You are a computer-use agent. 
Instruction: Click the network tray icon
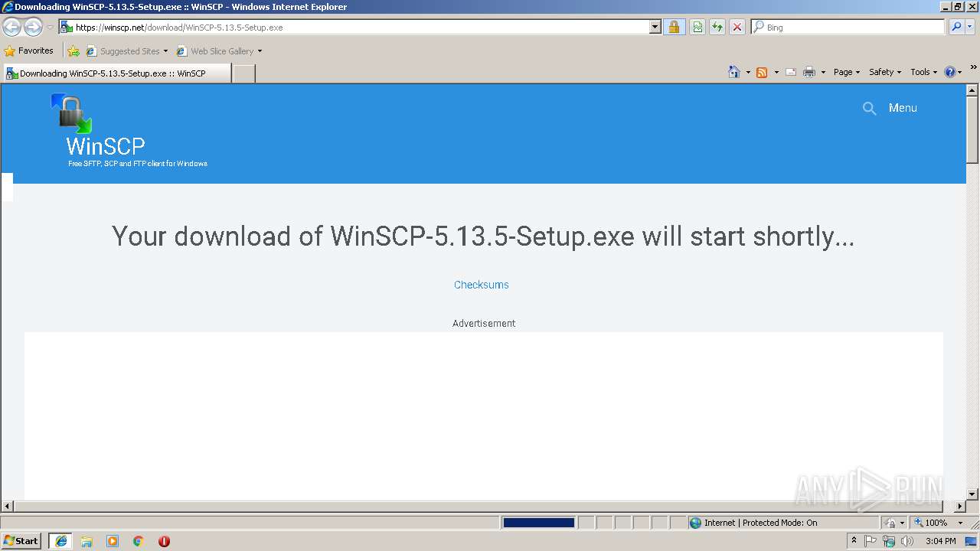[889, 541]
